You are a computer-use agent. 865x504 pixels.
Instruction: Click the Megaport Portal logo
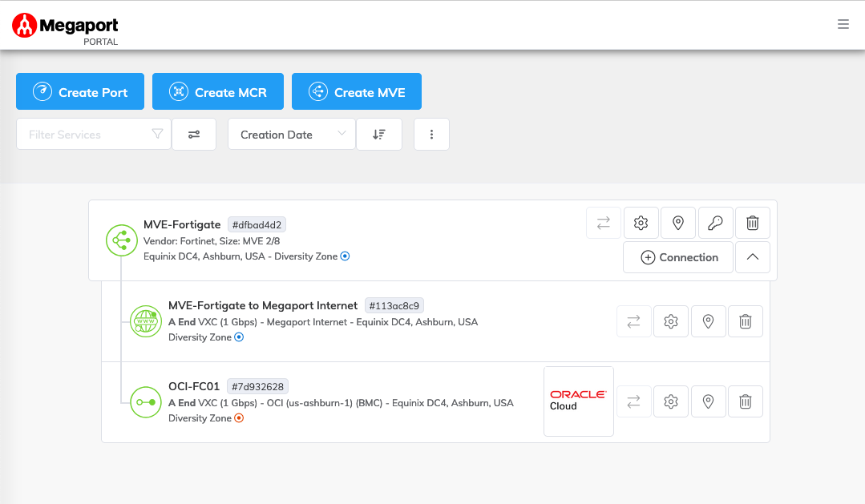click(65, 29)
